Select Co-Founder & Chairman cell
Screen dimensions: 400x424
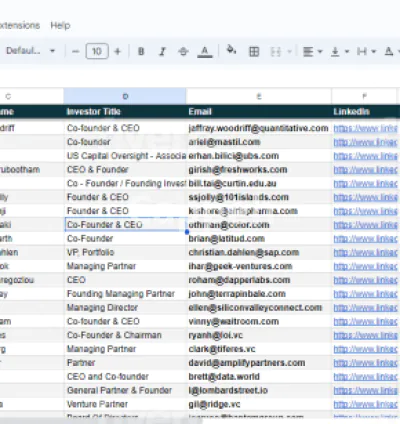click(125, 335)
